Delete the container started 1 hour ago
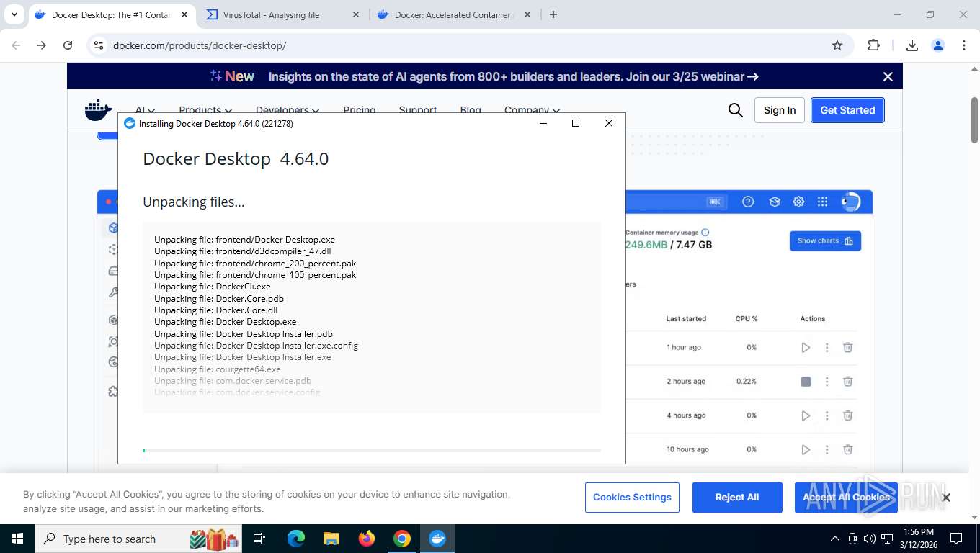The height and width of the screenshot is (553, 980). point(848,347)
